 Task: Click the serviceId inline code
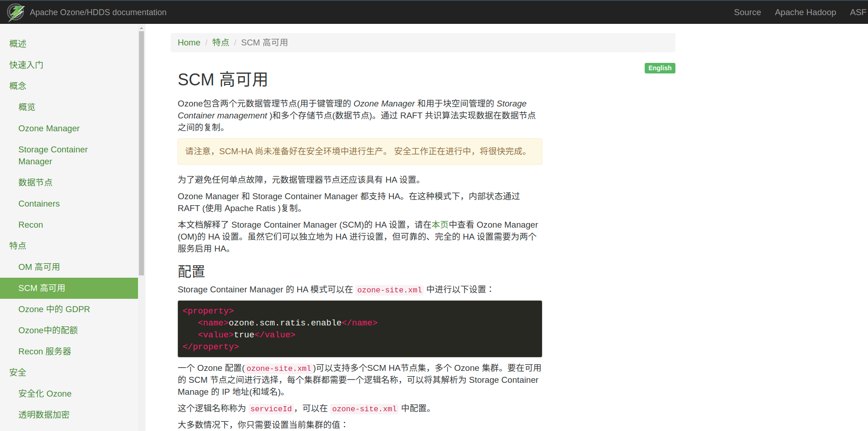(x=271, y=409)
